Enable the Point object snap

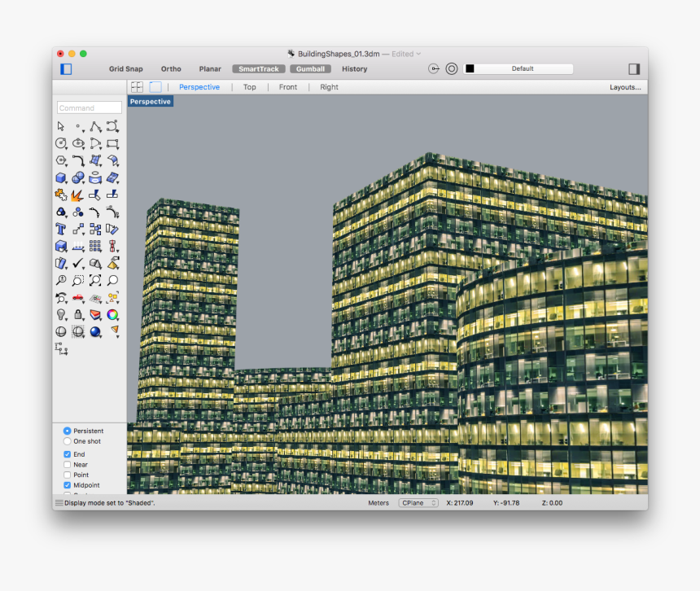click(67, 475)
